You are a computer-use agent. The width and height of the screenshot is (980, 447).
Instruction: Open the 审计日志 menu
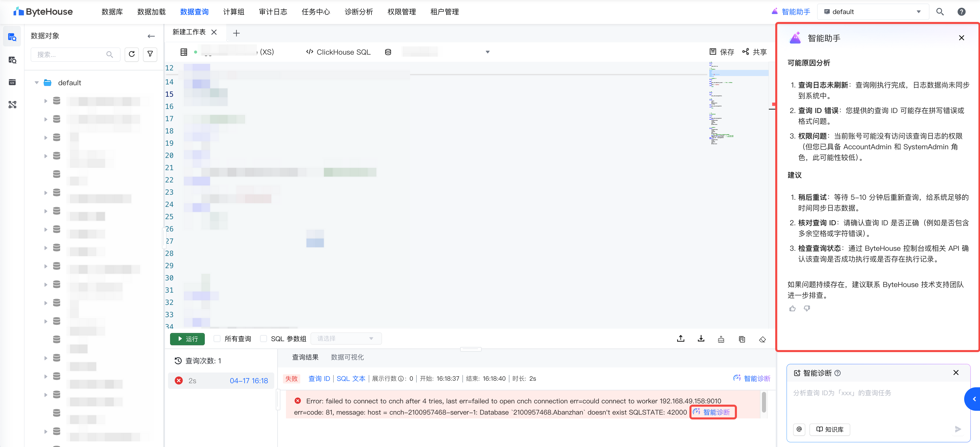click(x=273, y=12)
